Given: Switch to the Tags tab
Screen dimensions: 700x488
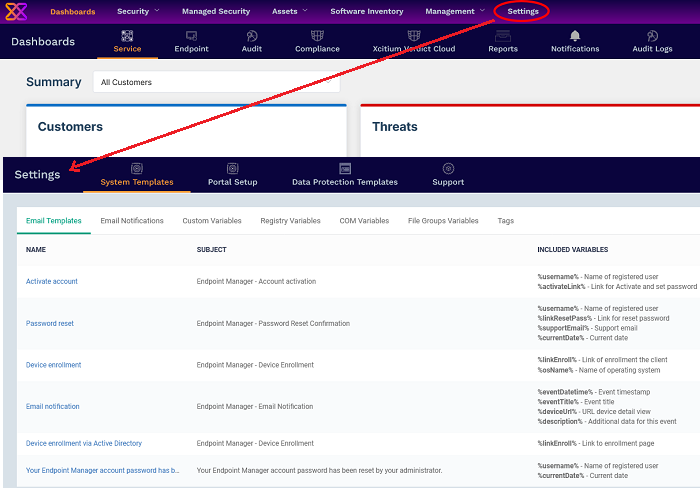Looking at the screenshot, I should click(506, 221).
